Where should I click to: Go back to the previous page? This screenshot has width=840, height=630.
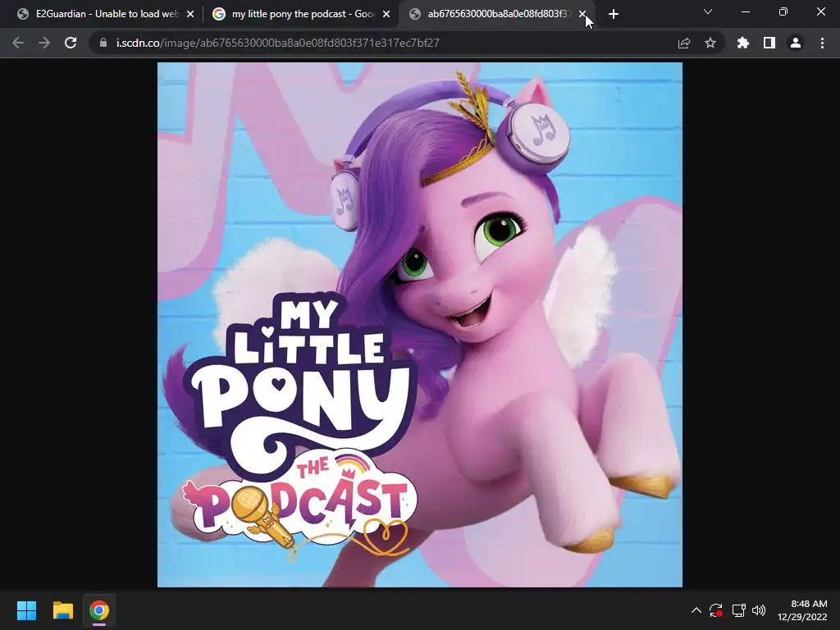coord(18,43)
